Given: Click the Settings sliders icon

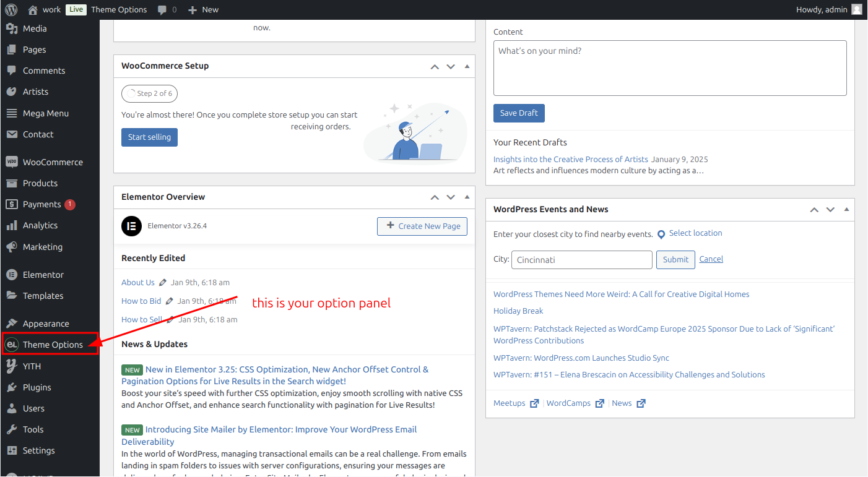Looking at the screenshot, I should pyautogui.click(x=11, y=450).
